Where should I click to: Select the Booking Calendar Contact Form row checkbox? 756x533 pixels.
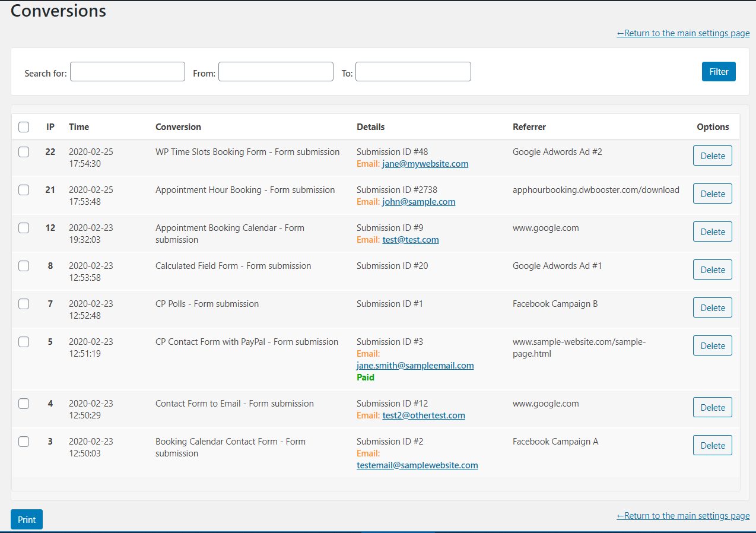pyautogui.click(x=24, y=442)
